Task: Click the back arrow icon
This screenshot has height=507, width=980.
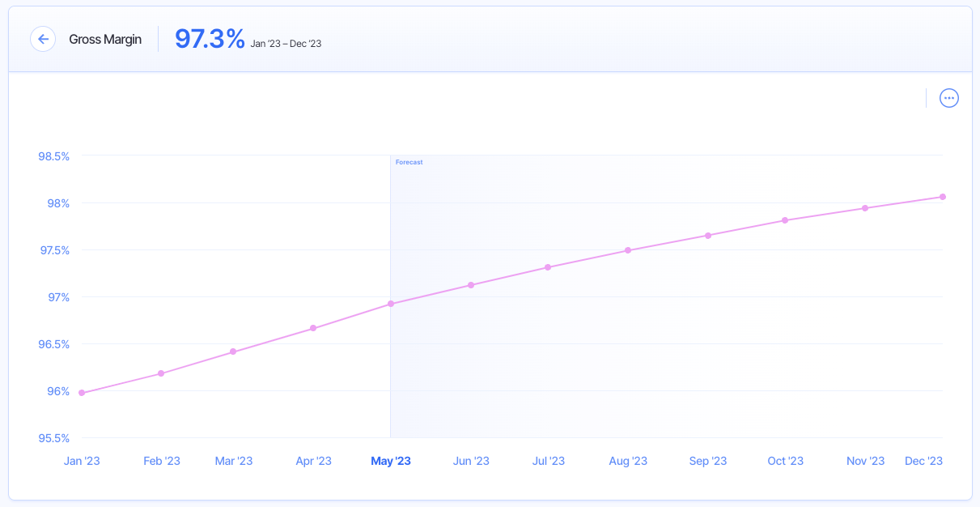Action: click(43, 39)
